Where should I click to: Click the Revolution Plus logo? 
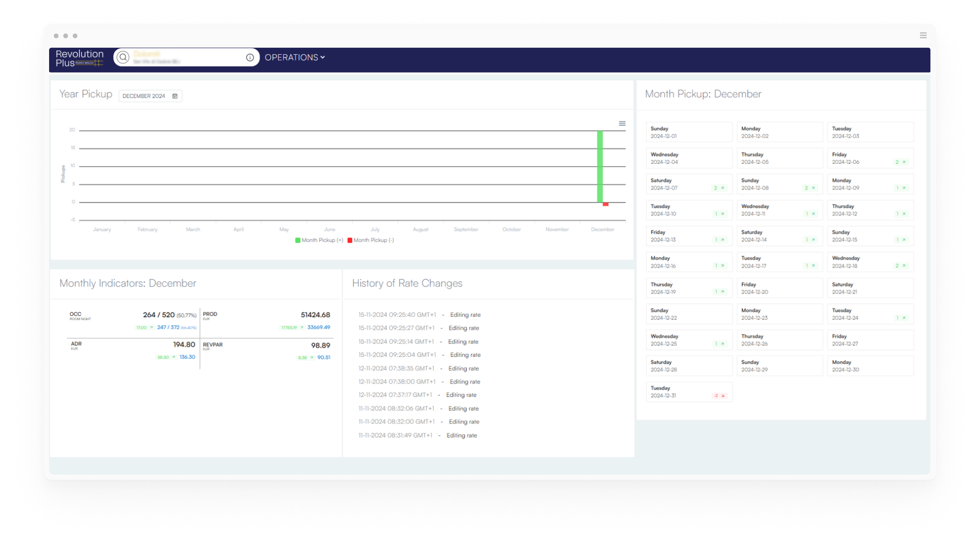[x=79, y=58]
